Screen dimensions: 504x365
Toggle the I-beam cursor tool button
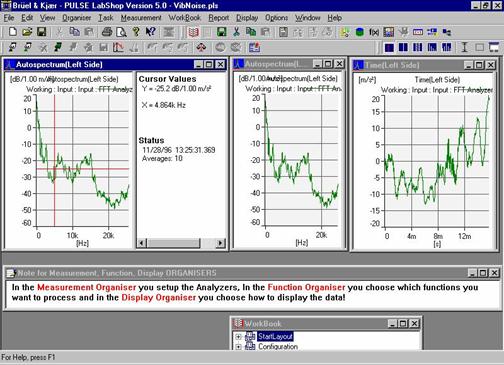pyautogui.click(x=464, y=48)
